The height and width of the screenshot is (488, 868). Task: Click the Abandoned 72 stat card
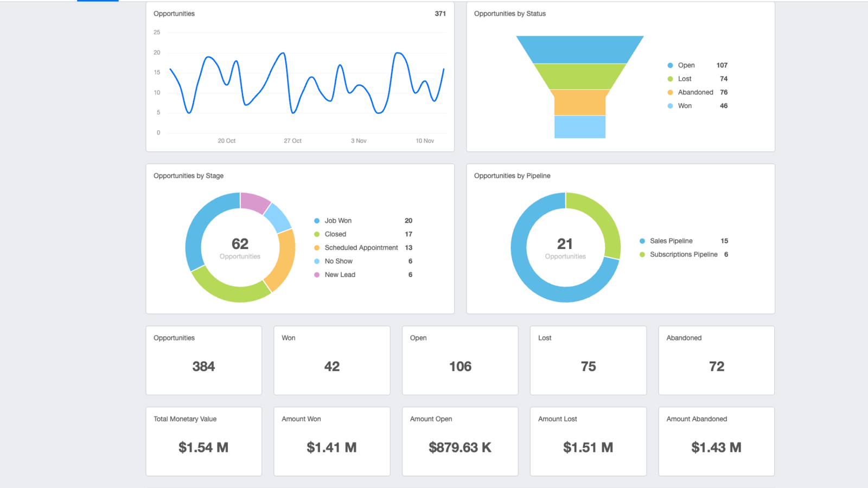pyautogui.click(x=716, y=360)
